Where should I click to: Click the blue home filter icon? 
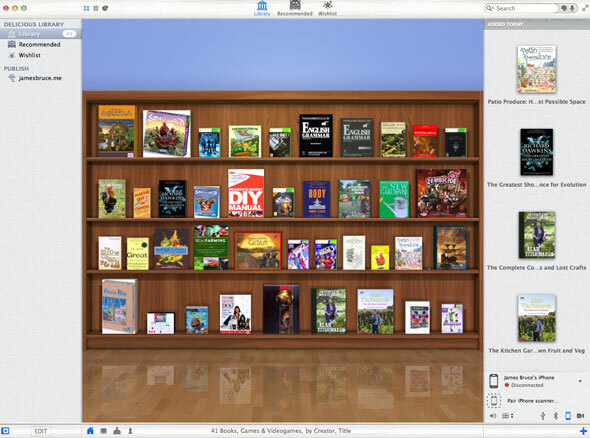[x=90, y=430]
